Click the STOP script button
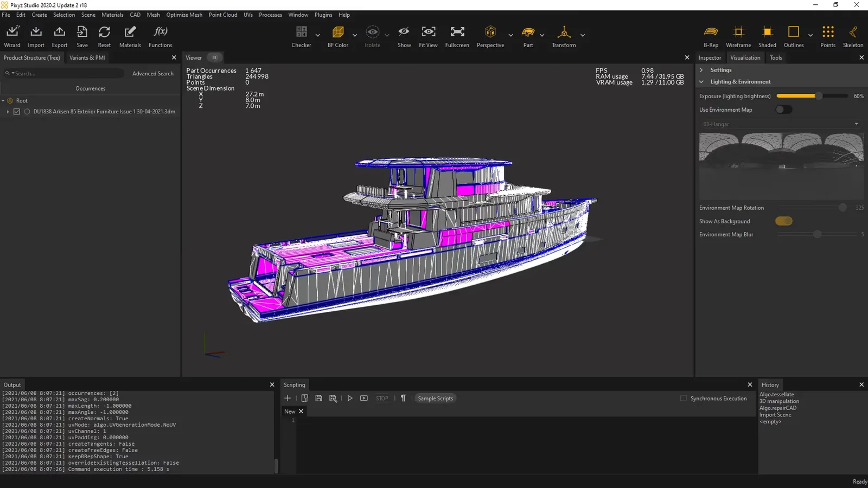The image size is (868, 488). click(x=382, y=398)
